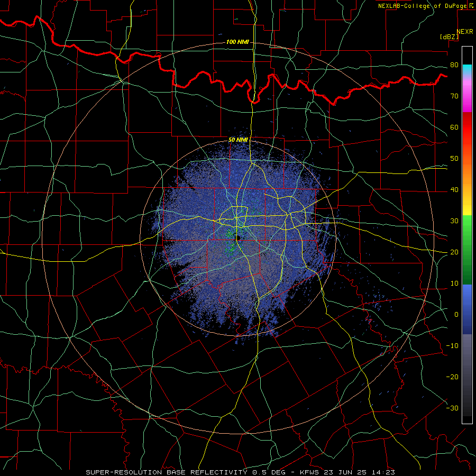Click the green band of the color bar

467,249
